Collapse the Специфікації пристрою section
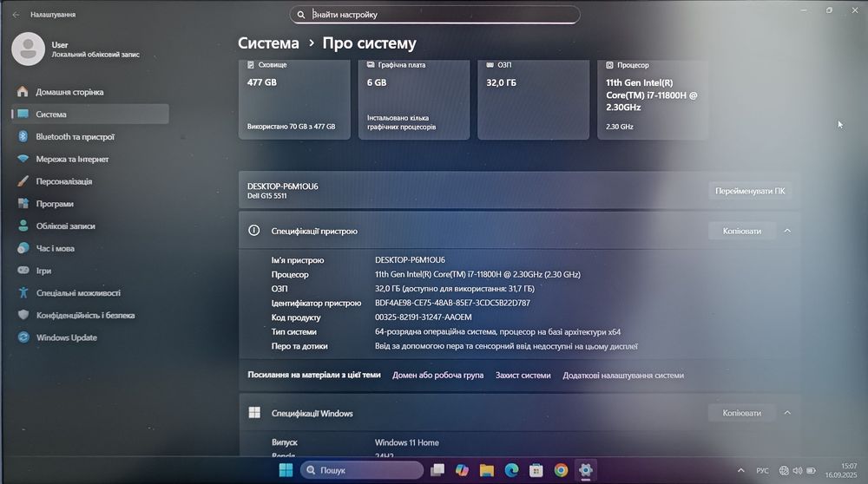This screenshot has height=484, width=868. [x=787, y=232]
